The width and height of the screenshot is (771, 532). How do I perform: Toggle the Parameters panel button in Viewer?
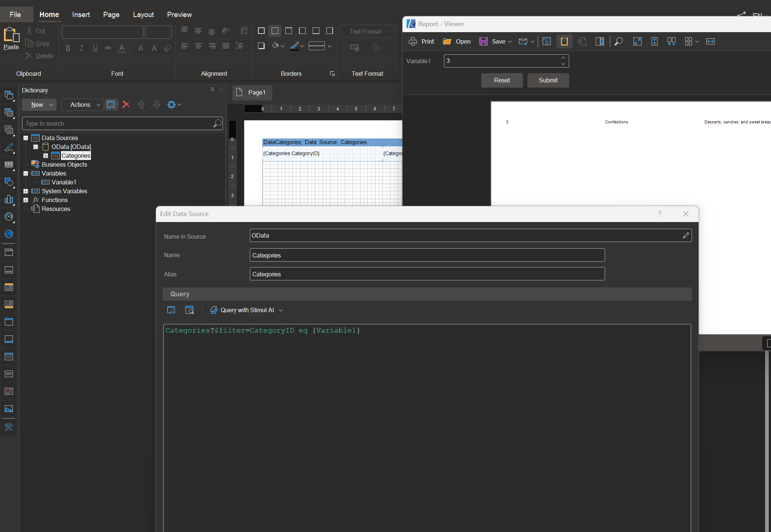point(564,41)
